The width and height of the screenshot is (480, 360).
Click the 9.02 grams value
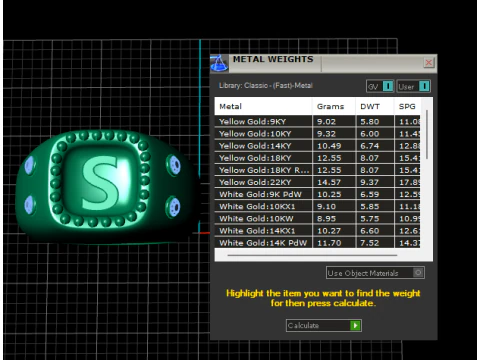[x=326, y=122]
